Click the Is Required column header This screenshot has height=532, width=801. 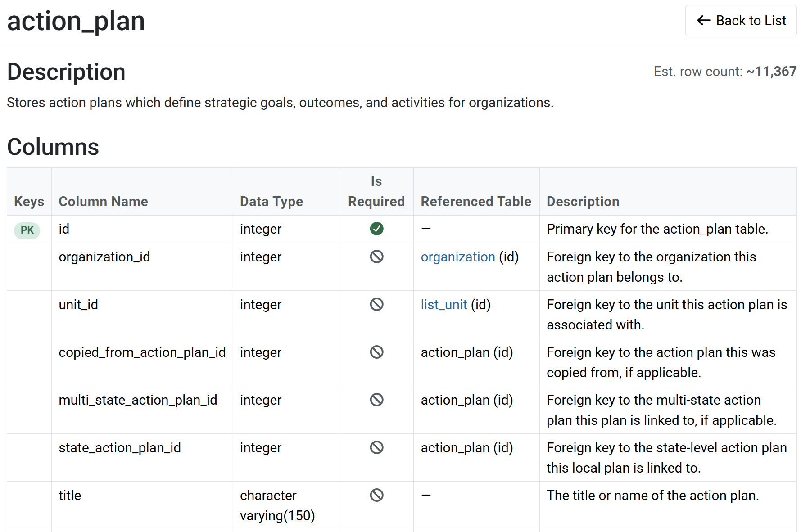click(376, 192)
